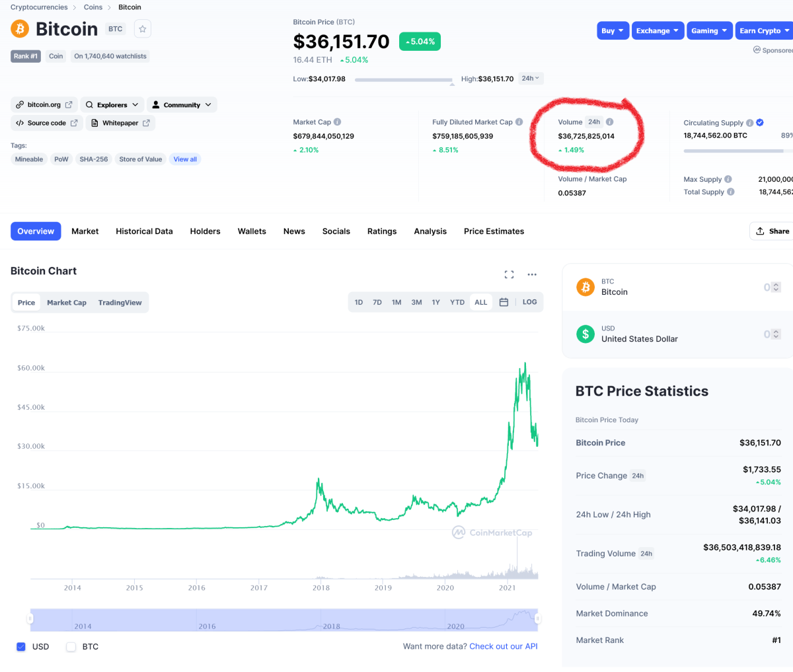Toggle the BTC checkbox under the chart
This screenshot has width=793, height=672.
[71, 647]
